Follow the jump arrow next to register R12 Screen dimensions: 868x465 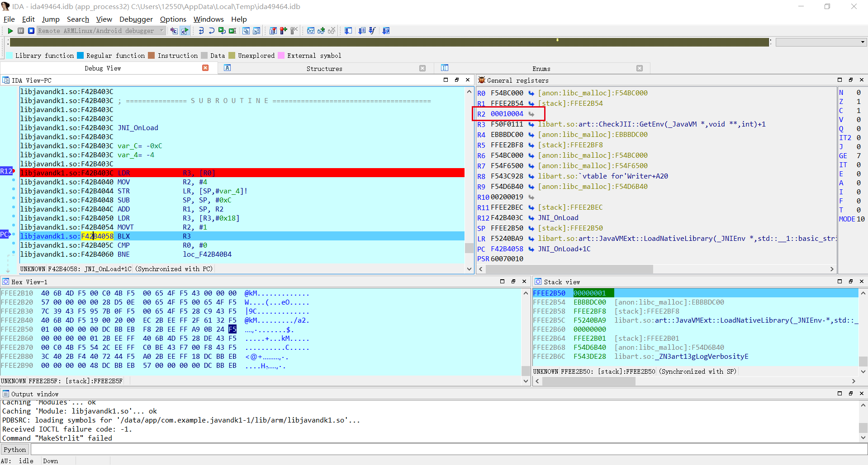531,218
